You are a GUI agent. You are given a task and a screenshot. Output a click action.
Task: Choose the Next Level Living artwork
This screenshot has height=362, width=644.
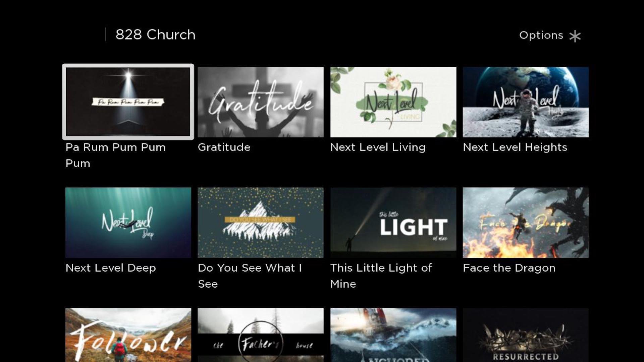[393, 102]
